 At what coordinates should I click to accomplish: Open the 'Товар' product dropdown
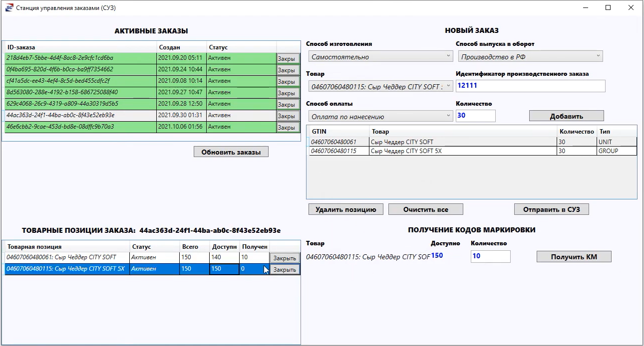(x=380, y=87)
